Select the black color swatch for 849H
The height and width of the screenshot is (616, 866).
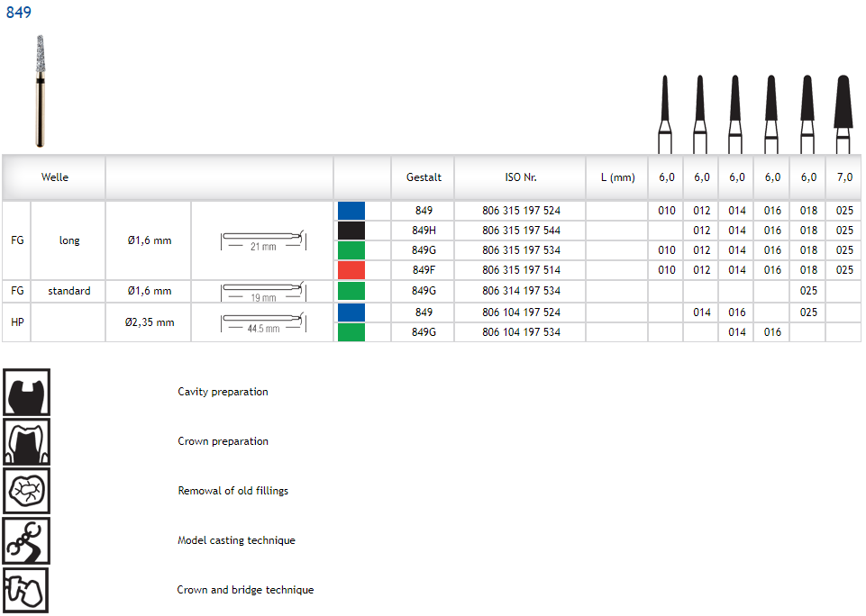pyautogui.click(x=351, y=231)
